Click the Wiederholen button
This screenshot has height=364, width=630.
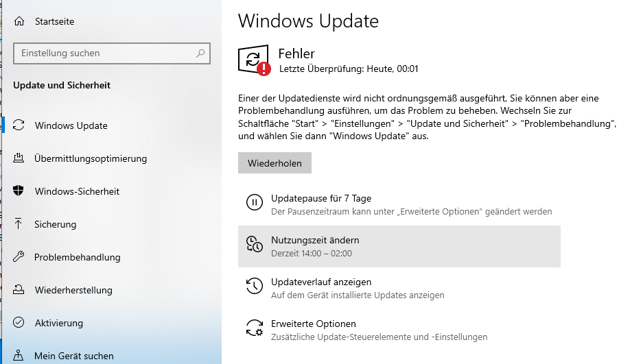pyautogui.click(x=275, y=163)
